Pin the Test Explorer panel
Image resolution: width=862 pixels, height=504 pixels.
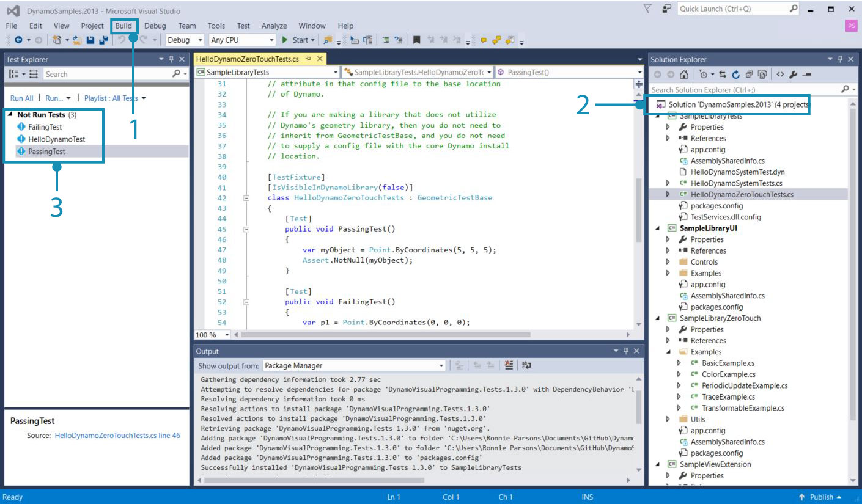click(x=172, y=59)
